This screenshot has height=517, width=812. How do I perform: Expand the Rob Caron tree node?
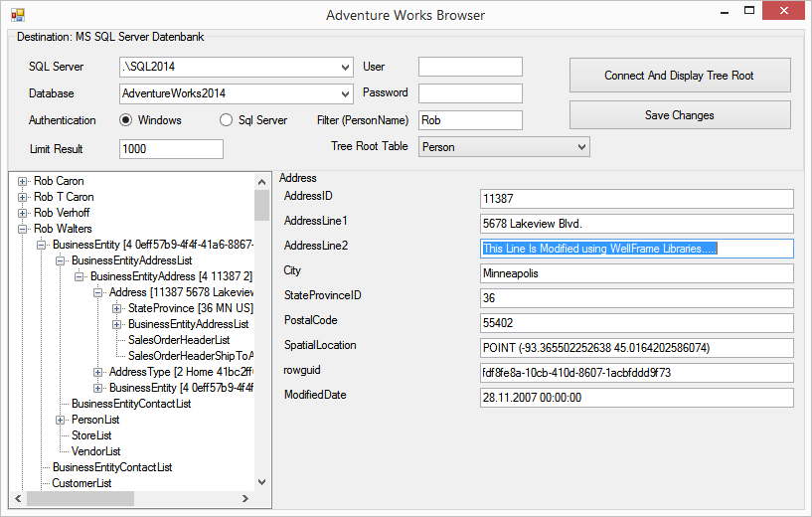(22, 181)
